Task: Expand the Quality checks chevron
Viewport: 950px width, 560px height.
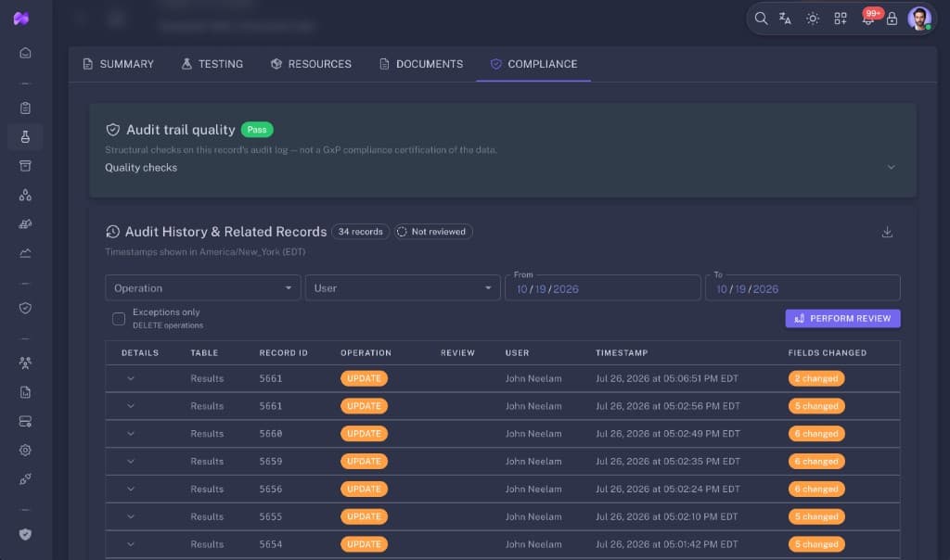Action: pyautogui.click(x=891, y=167)
